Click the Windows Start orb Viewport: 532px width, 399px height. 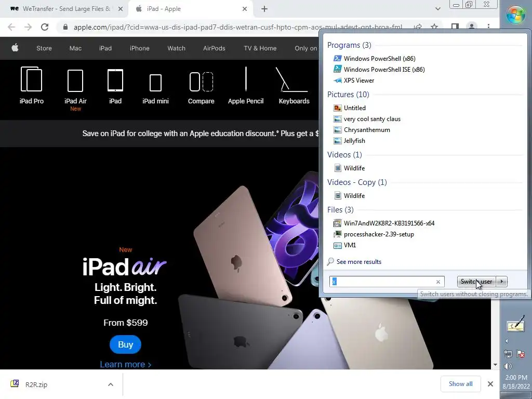pyautogui.click(x=516, y=15)
